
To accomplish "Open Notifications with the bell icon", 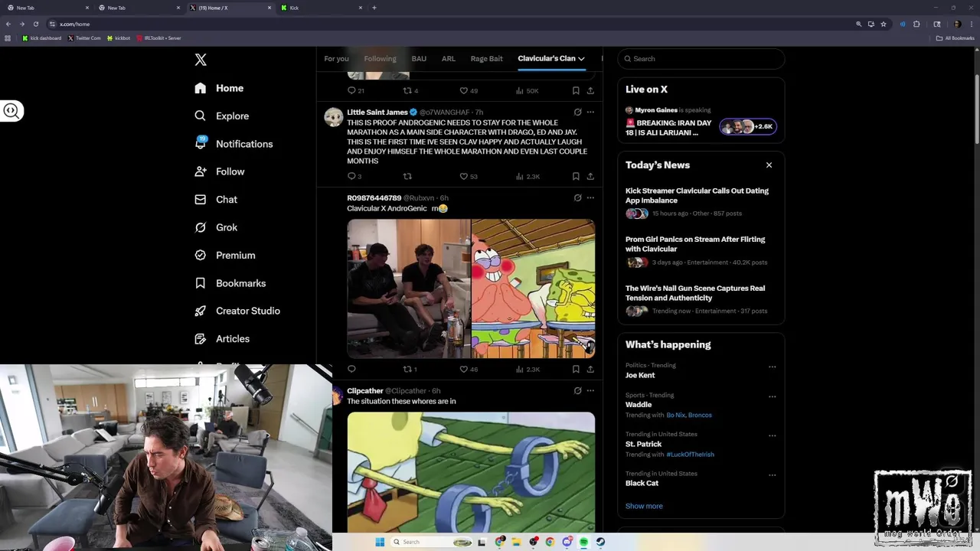I will point(234,144).
